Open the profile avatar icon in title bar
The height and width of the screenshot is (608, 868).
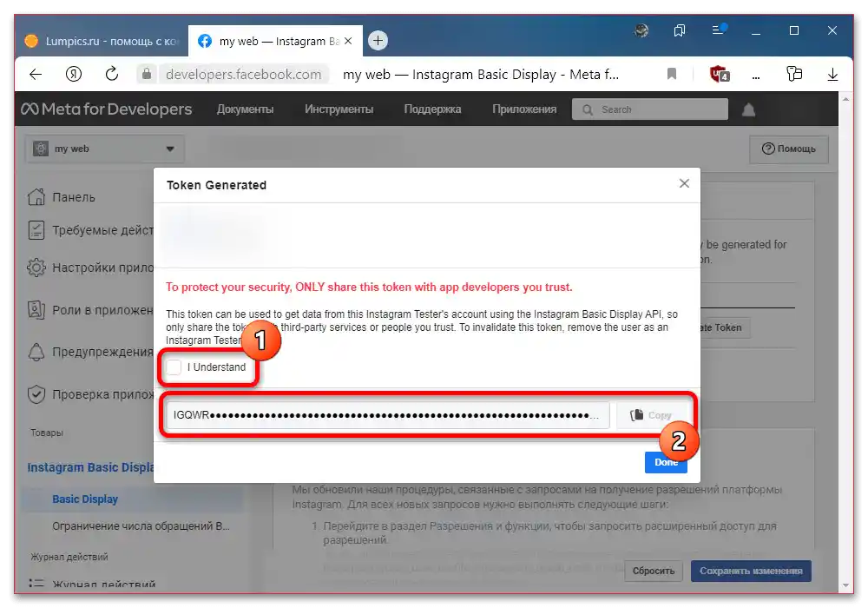[641, 30]
